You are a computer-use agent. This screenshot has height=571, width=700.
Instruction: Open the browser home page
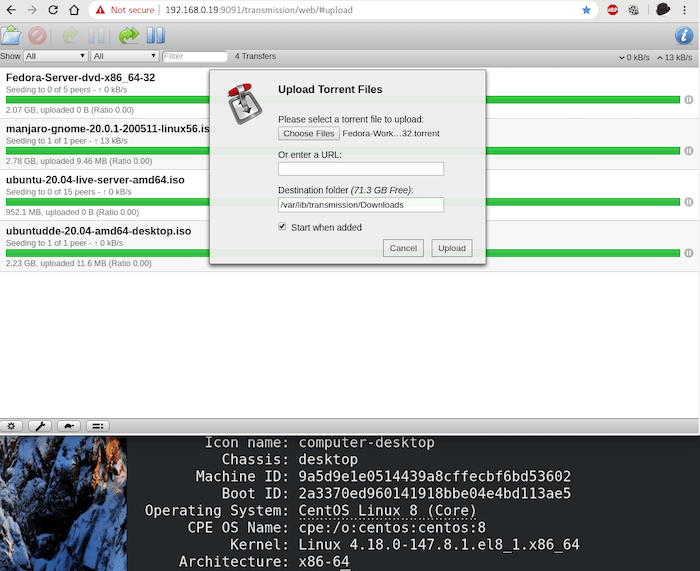74,10
